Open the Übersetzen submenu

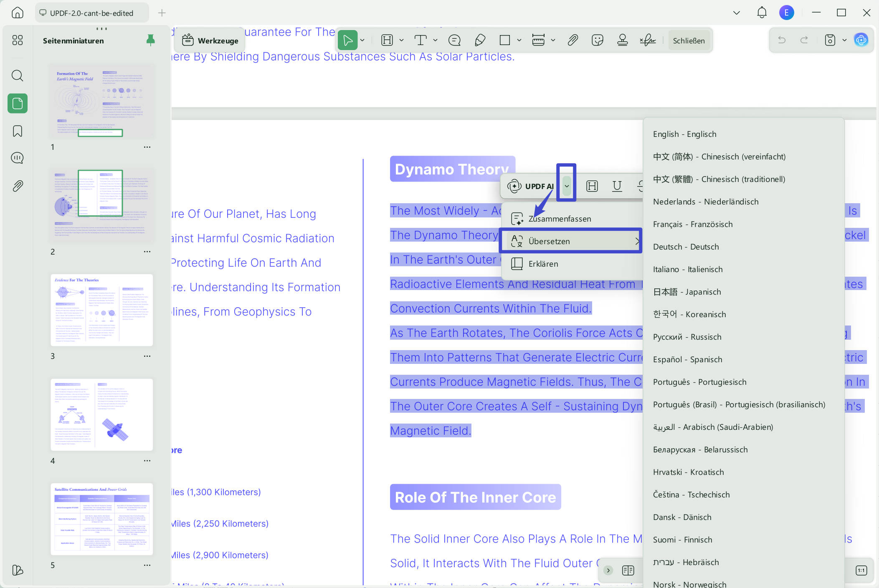click(x=571, y=241)
